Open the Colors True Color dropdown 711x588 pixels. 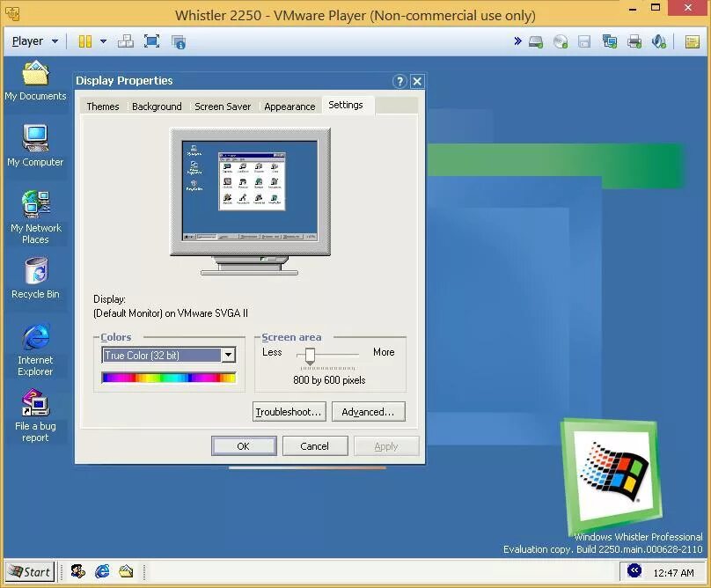coord(169,356)
